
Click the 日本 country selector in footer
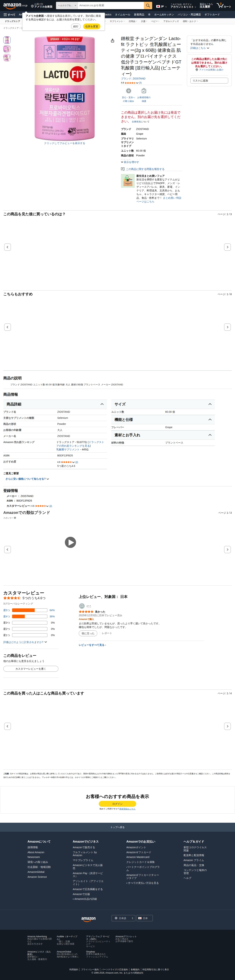click(x=144, y=918)
